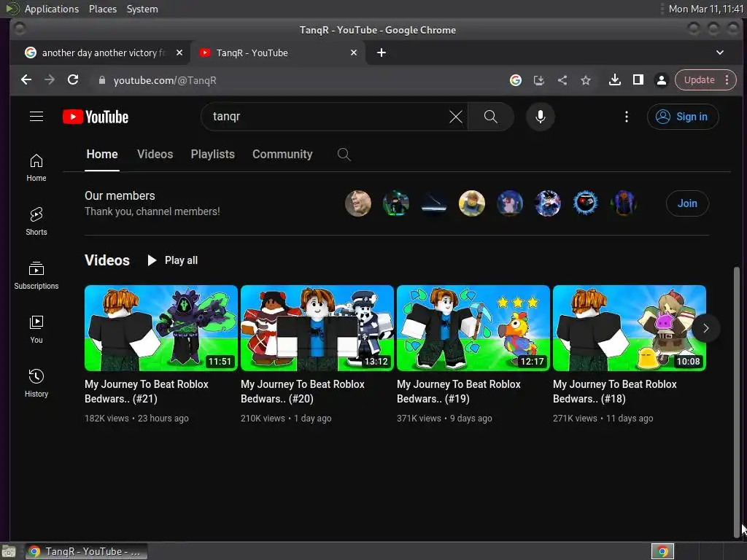The width and height of the screenshot is (747, 560).
Task: Select the Community channel tab
Action: point(282,155)
